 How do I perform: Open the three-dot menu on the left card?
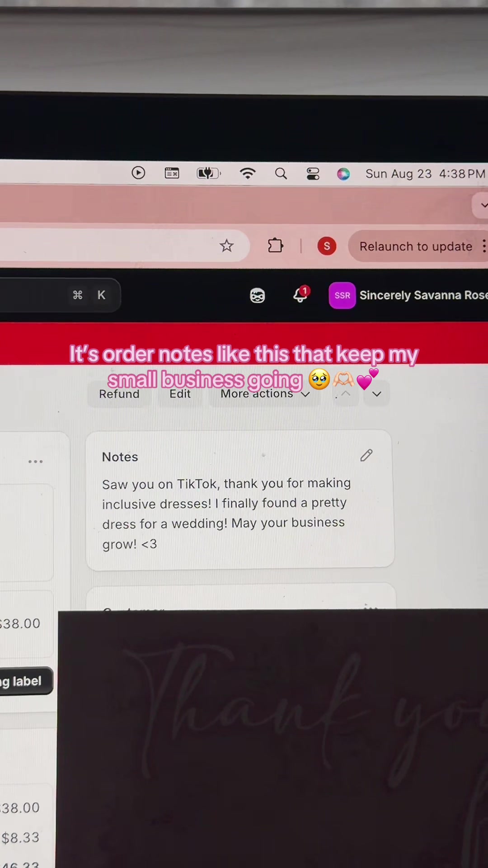click(35, 462)
